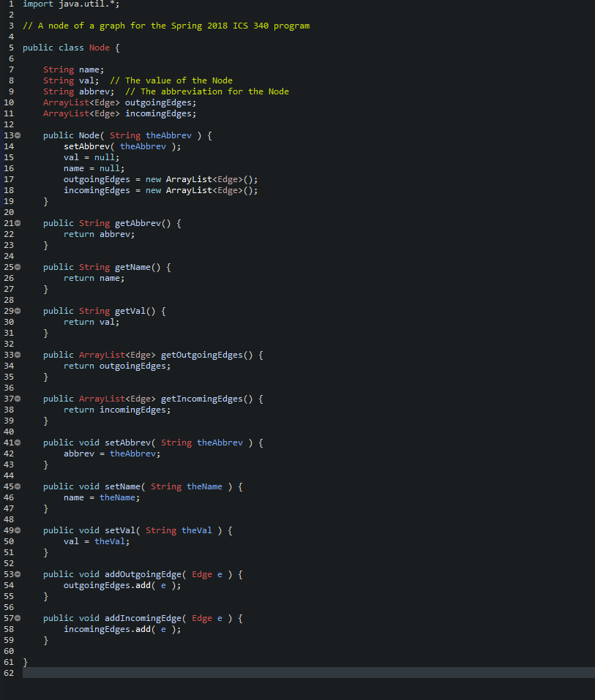This screenshot has width=595, height=700.
Task: Click the 'return name;' statement
Action: tap(94, 278)
